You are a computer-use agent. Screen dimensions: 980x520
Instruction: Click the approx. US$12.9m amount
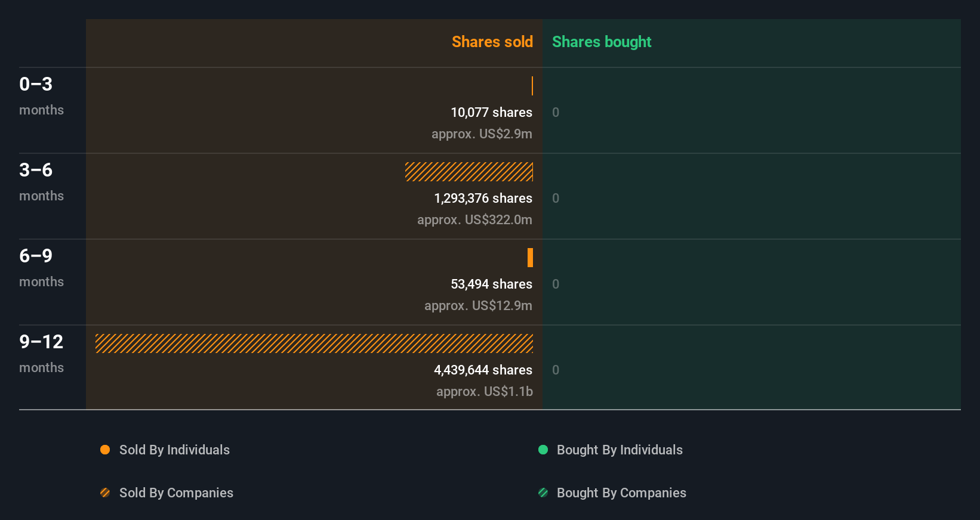(478, 305)
